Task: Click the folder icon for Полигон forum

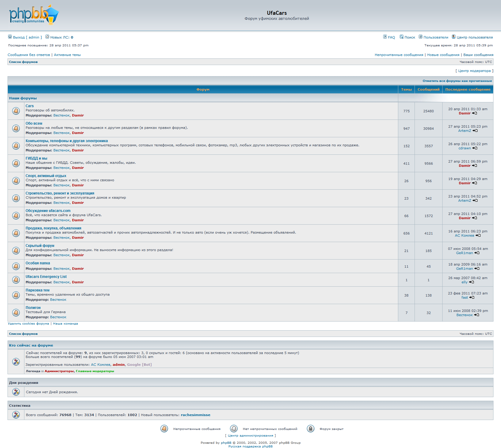Action: [16, 313]
